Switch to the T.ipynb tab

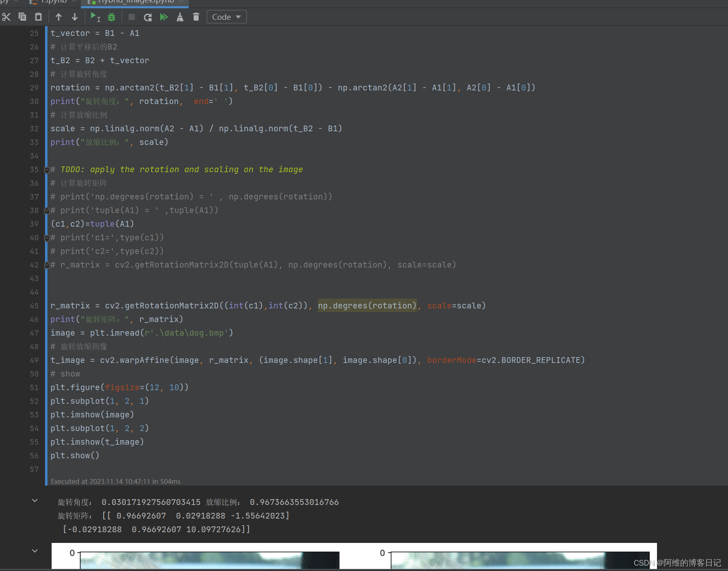click(54, 2)
